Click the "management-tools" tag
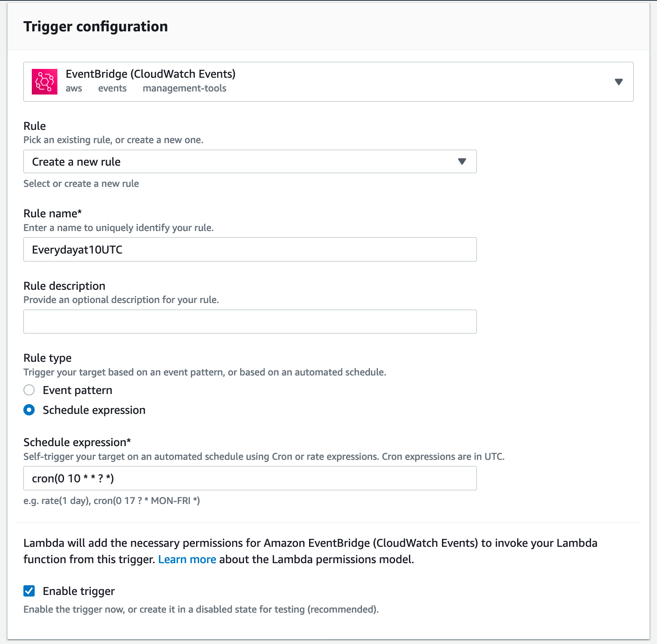This screenshot has height=644, width=657. (184, 88)
